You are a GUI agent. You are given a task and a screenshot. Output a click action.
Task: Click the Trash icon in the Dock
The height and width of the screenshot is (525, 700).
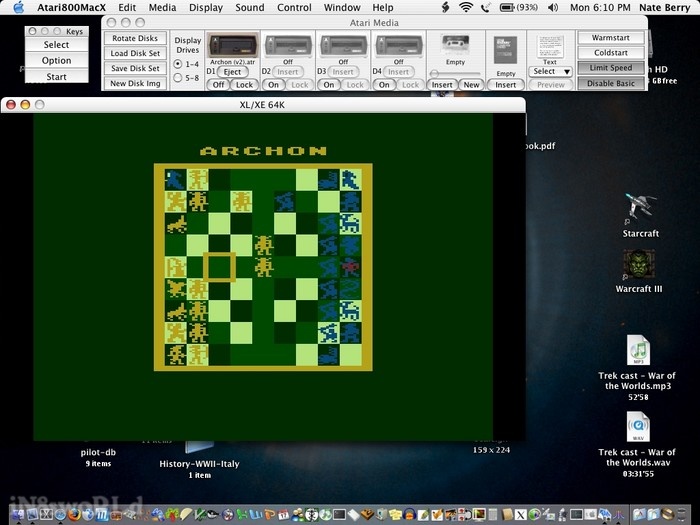[x=682, y=514]
